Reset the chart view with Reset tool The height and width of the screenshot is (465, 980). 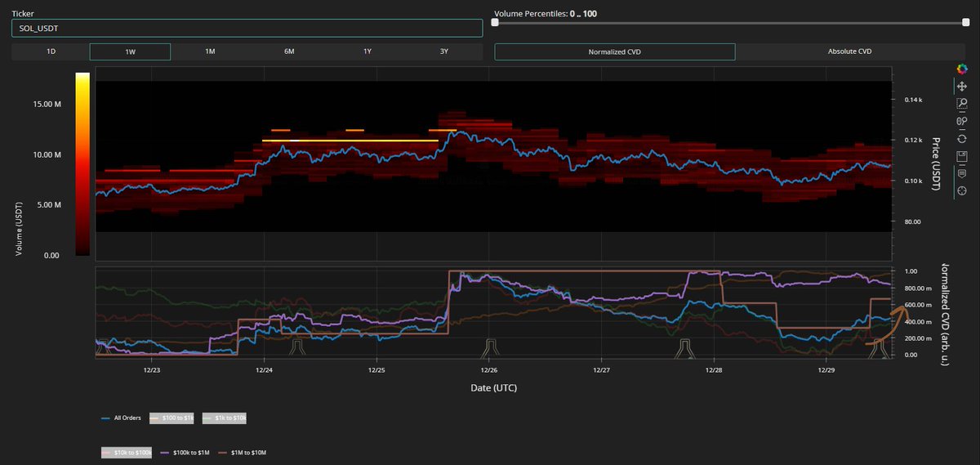point(961,138)
